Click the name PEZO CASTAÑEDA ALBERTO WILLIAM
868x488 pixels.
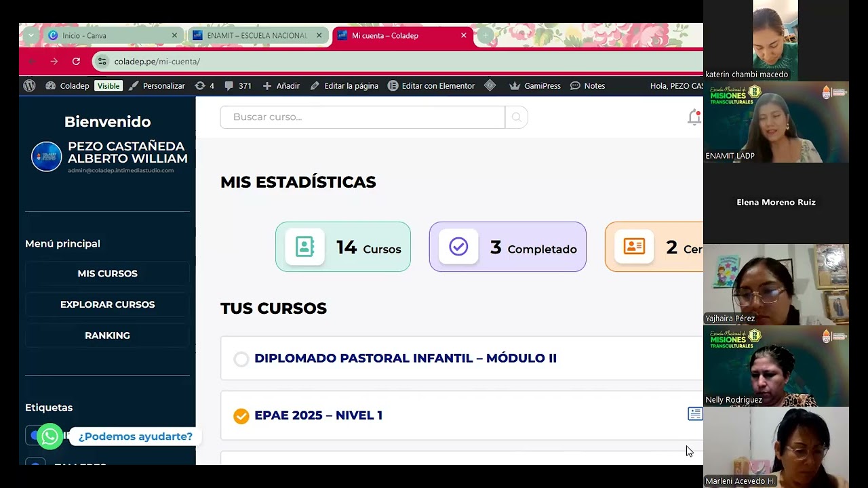pos(127,152)
